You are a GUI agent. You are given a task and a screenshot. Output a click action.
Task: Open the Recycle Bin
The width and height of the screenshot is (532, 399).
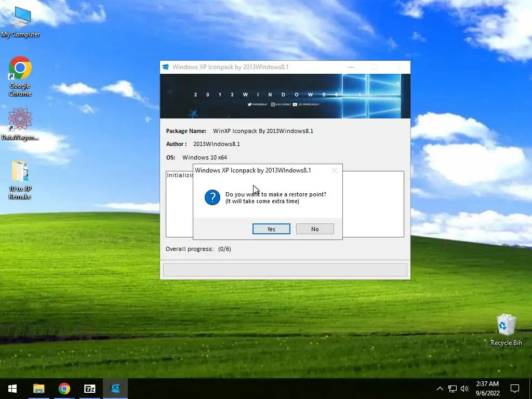pyautogui.click(x=506, y=330)
